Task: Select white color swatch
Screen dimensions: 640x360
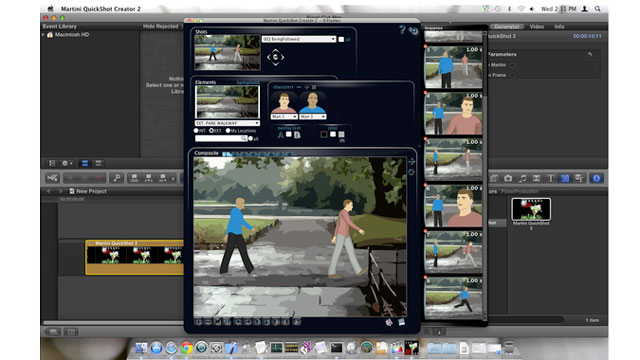Action: (x=333, y=134)
